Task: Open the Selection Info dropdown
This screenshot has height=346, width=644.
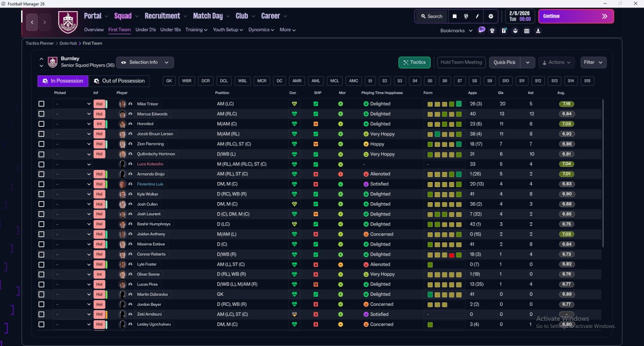Action: point(145,62)
